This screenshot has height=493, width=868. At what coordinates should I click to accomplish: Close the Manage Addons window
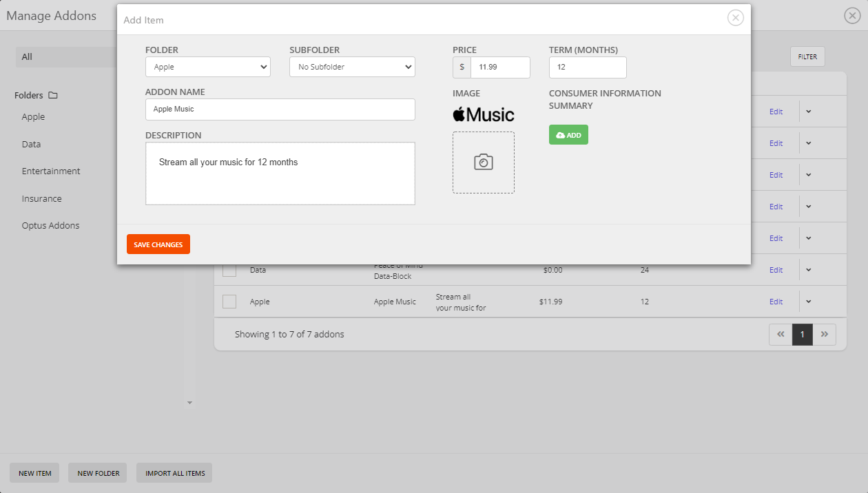tap(852, 16)
